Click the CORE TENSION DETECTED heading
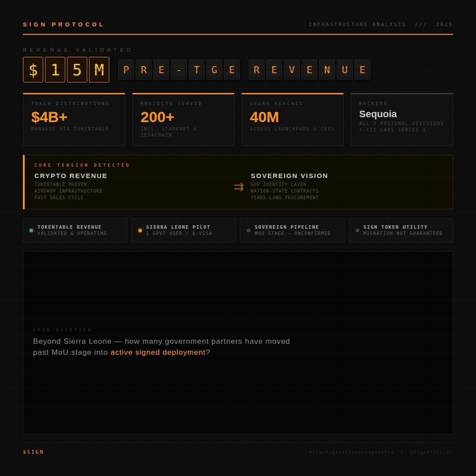This screenshot has width=476, height=476. (x=82, y=165)
